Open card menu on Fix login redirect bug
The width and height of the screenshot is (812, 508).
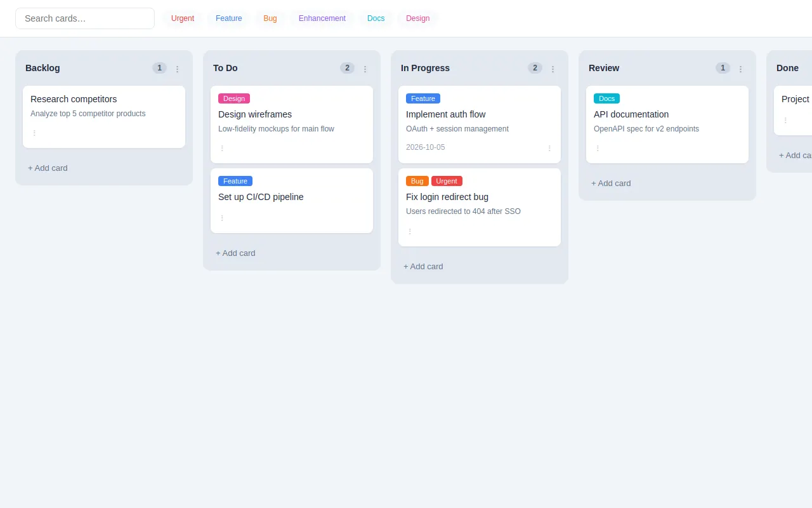pos(410,232)
